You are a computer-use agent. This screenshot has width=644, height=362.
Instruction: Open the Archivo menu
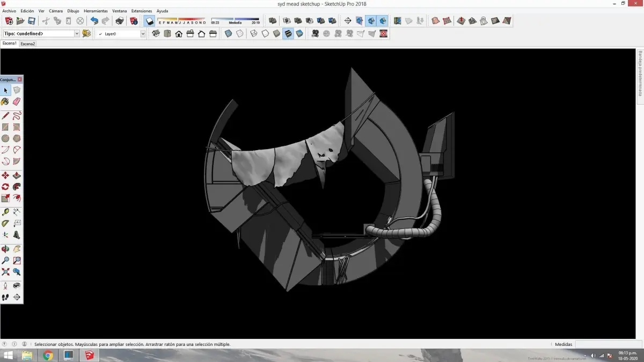(x=9, y=11)
